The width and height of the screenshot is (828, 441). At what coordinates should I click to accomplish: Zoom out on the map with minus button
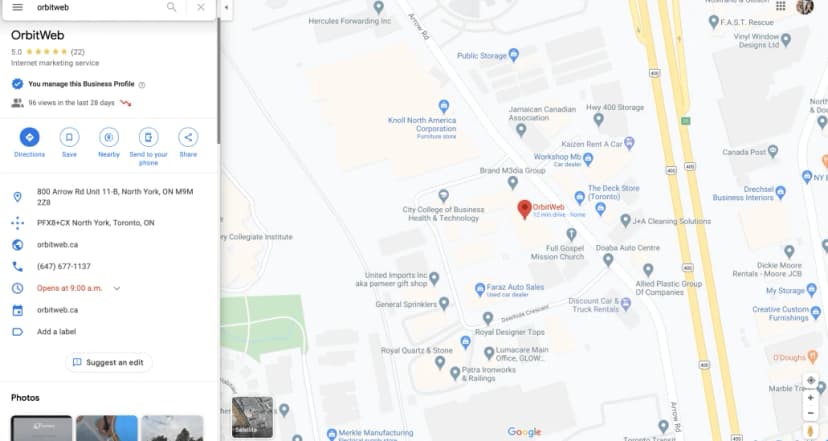click(x=811, y=413)
